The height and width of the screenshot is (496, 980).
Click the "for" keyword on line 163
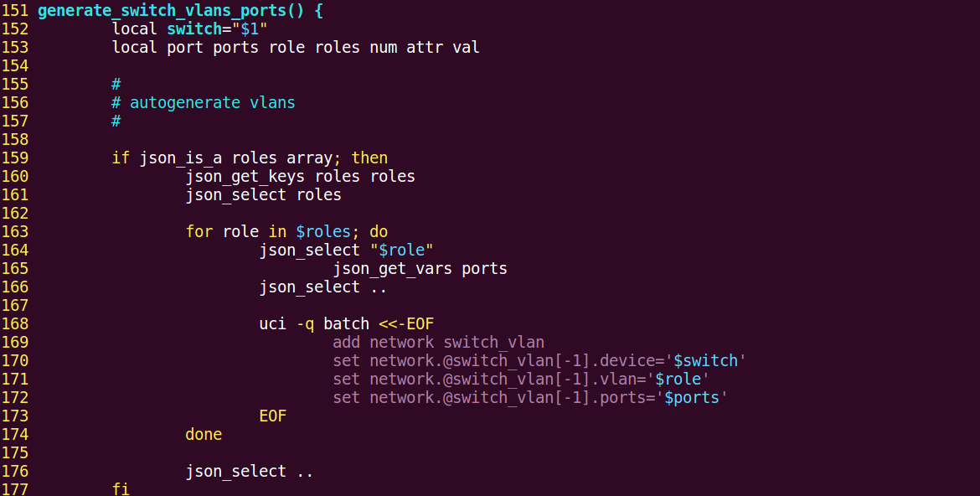[x=199, y=232]
